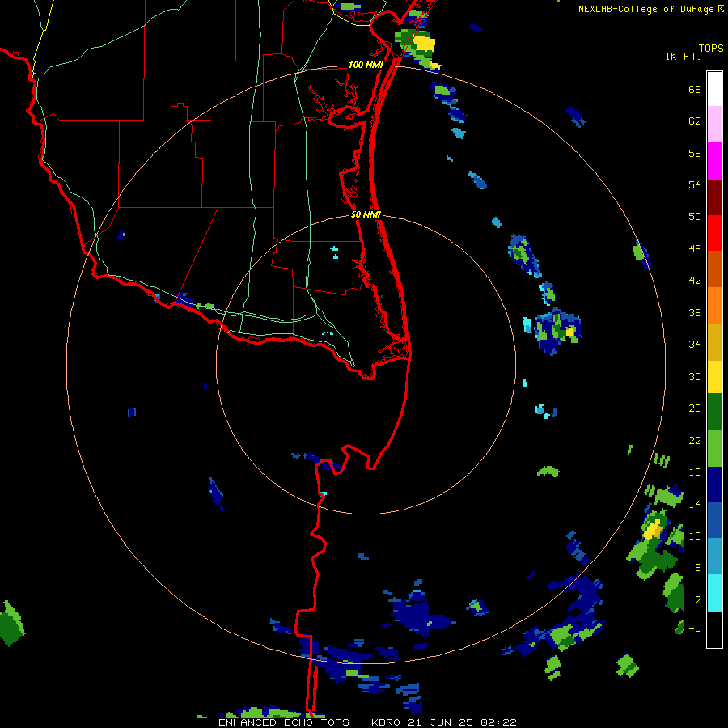The height and width of the screenshot is (728, 728).
Task: Click the 6 value on the legend
Action: pyautogui.click(x=698, y=568)
